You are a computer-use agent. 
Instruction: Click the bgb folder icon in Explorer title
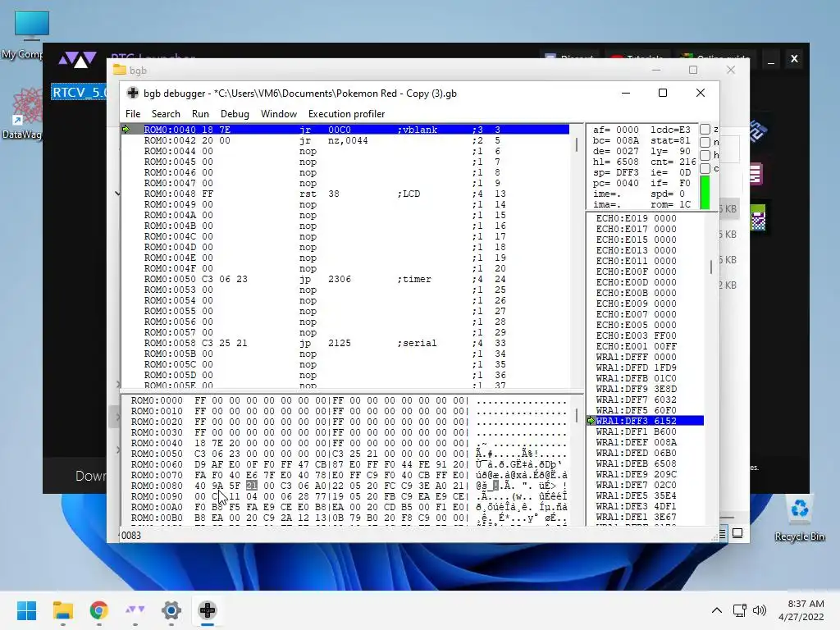[120, 71]
